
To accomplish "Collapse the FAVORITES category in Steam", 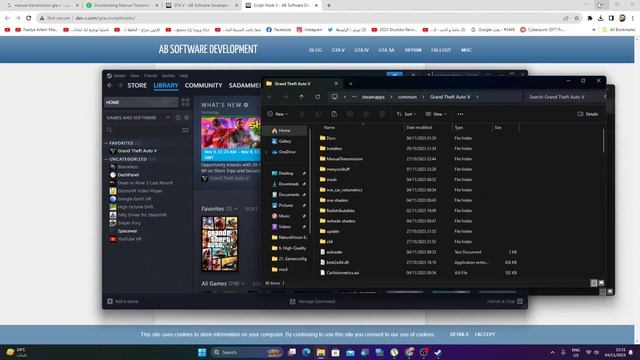I will [x=107, y=143].
